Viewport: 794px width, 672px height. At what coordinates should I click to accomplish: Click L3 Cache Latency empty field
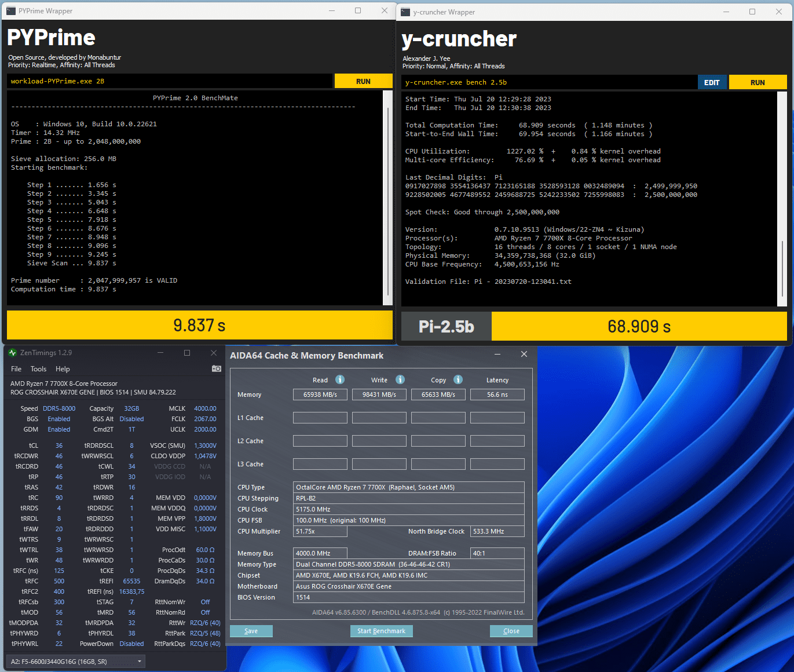coord(497,464)
